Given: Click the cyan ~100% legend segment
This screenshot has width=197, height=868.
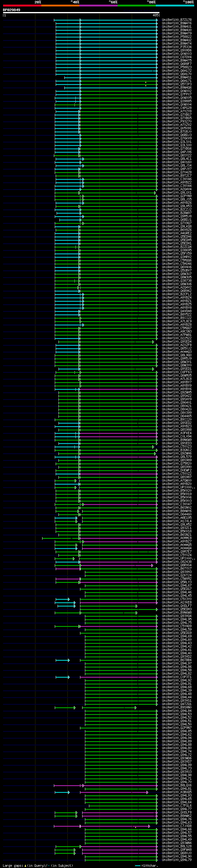Looking at the screenshot, I should coord(175,6).
